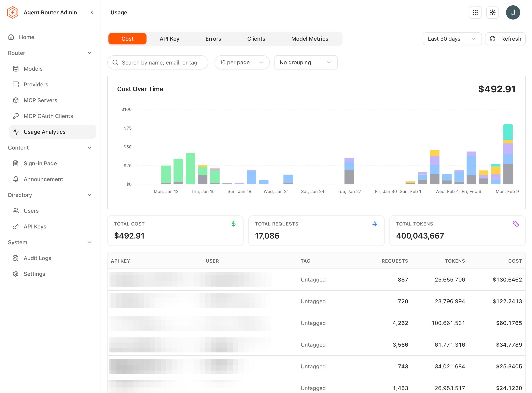The image size is (532, 393).
Task: Collapse the sidebar with the left chevron
Action: click(92, 12)
